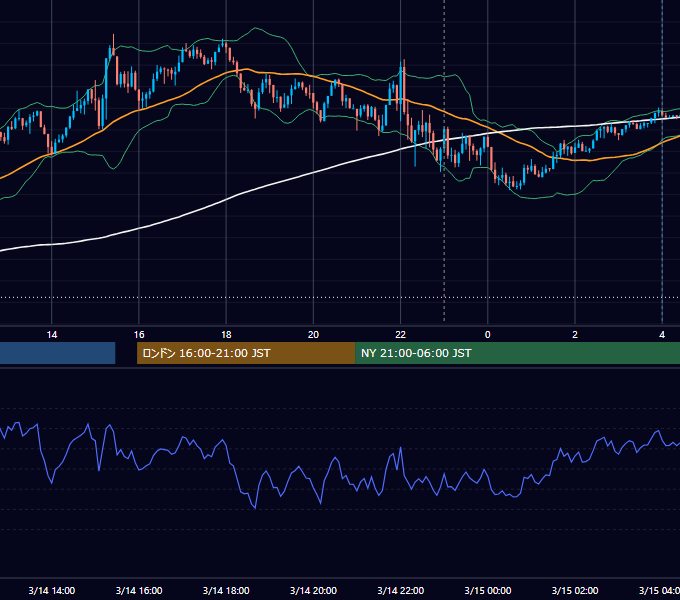Image resolution: width=680 pixels, height=600 pixels.
Task: Click the 3/15 00:00 date label
Action: tap(487, 590)
